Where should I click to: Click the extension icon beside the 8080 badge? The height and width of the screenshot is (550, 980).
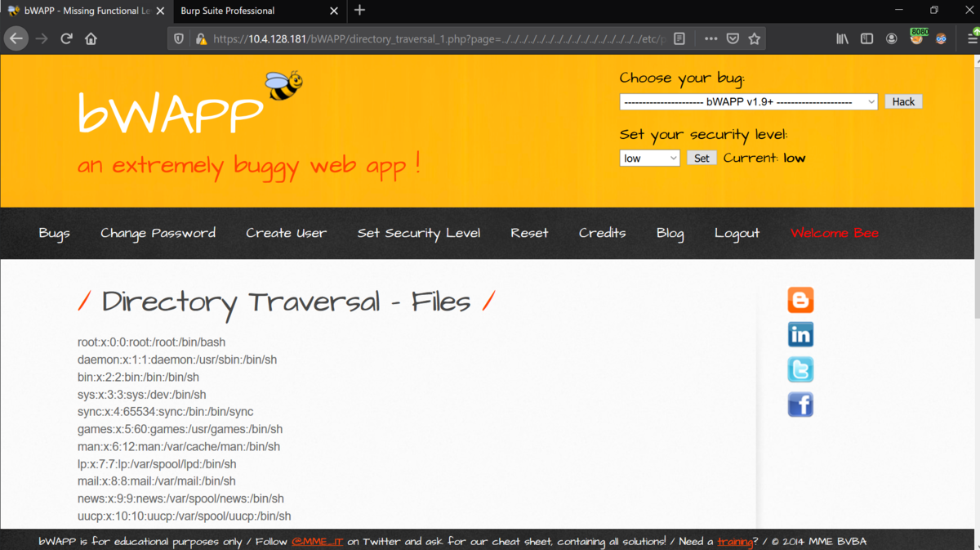(x=941, y=38)
